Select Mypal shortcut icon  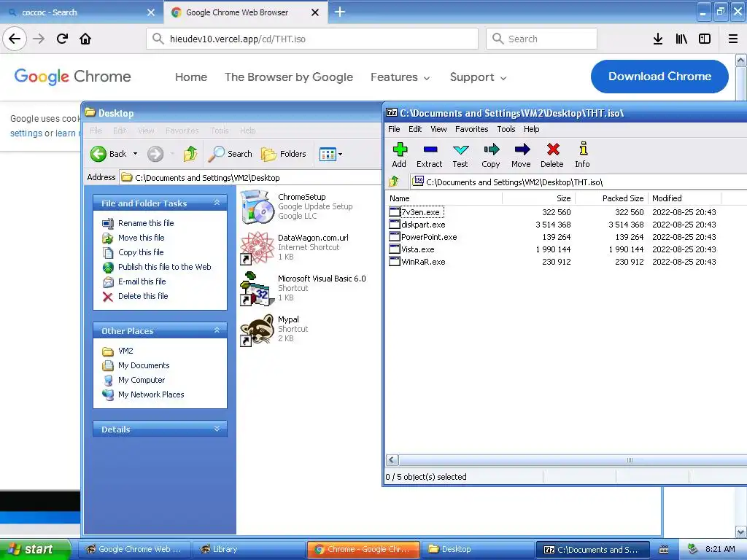[258, 330]
